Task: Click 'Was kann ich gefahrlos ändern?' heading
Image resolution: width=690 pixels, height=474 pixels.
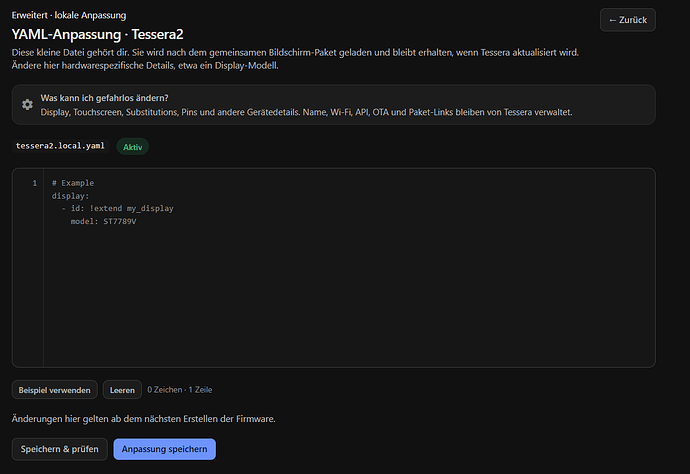Action: [x=104, y=98]
